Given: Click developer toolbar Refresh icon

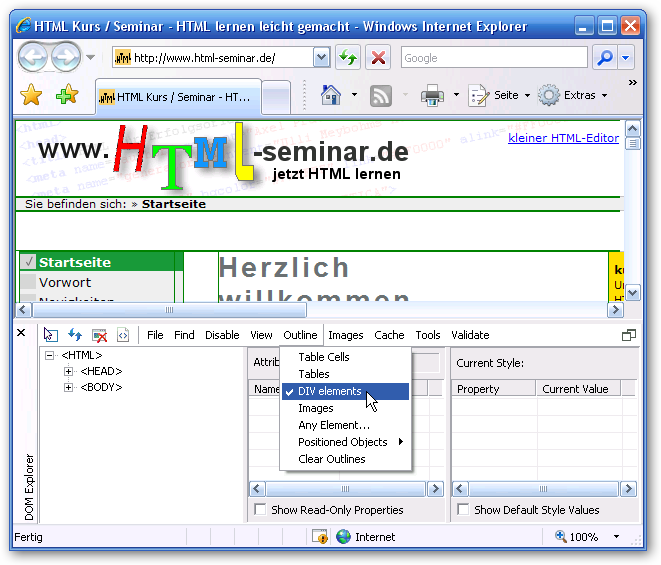Looking at the screenshot, I should coord(75,335).
